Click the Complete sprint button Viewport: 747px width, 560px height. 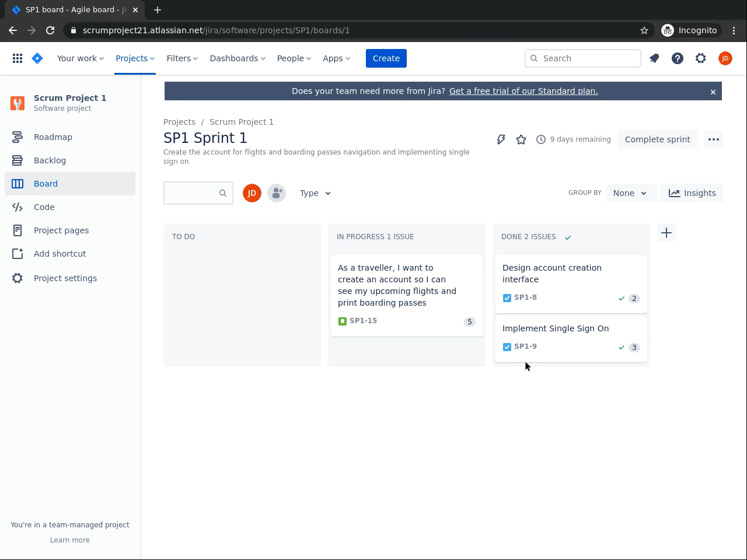click(x=657, y=139)
